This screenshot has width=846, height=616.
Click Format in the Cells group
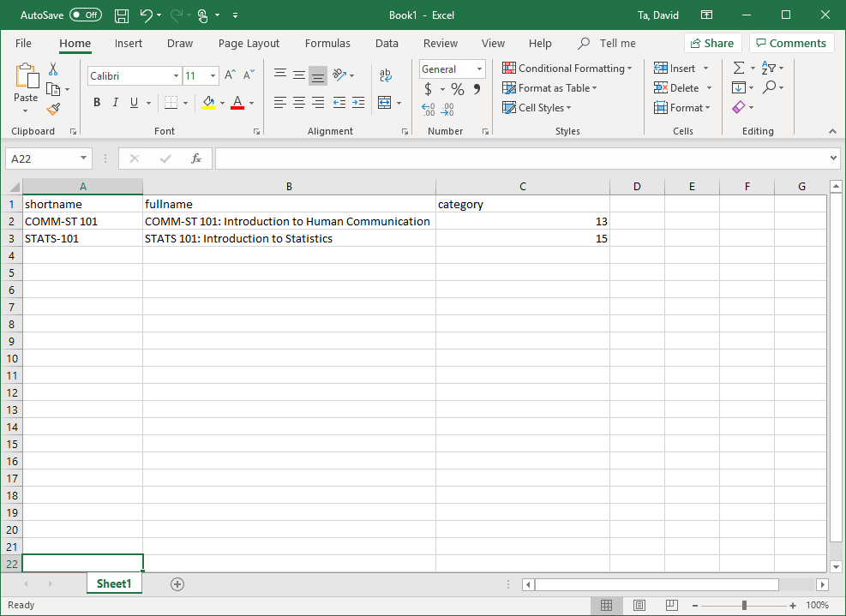pyautogui.click(x=682, y=108)
